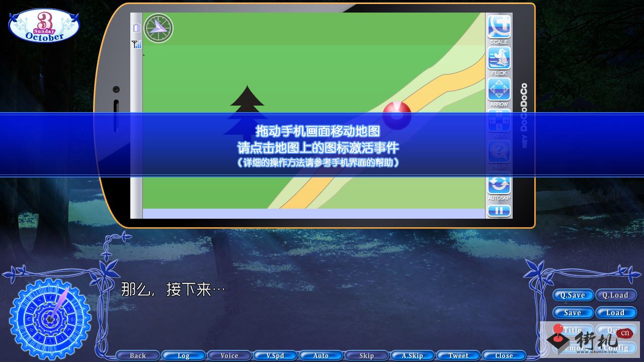Activate the red event marker on map
This screenshot has height=362, width=644.
click(397, 116)
